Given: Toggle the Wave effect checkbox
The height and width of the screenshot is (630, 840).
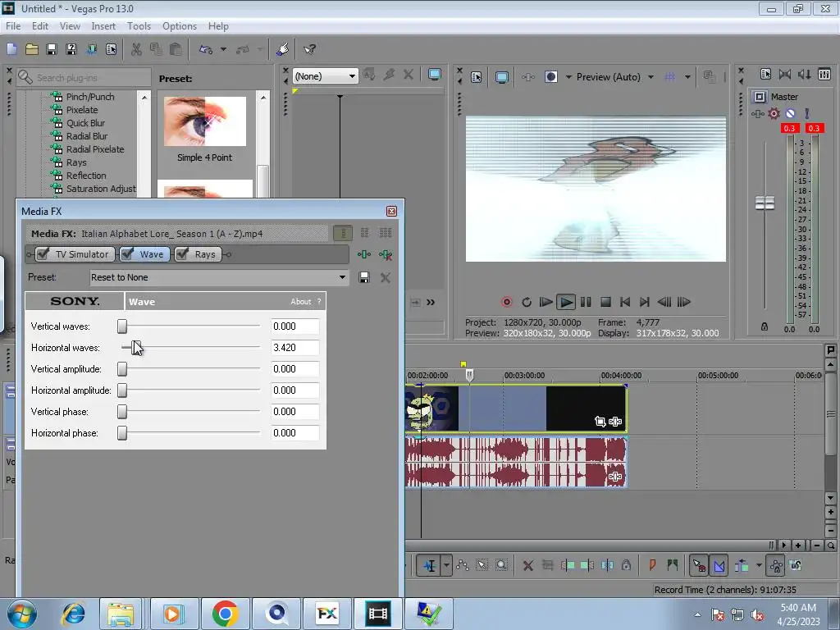Looking at the screenshot, I should [127, 254].
